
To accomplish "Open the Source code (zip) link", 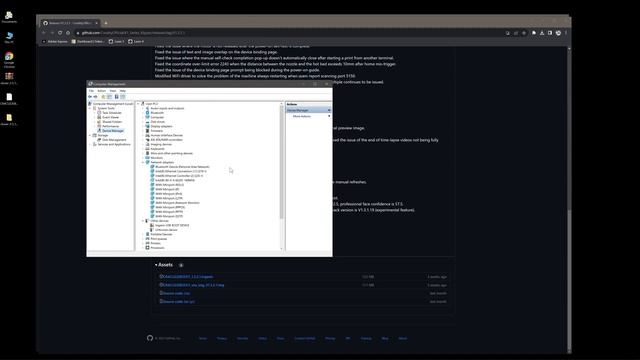I will 176,293.
